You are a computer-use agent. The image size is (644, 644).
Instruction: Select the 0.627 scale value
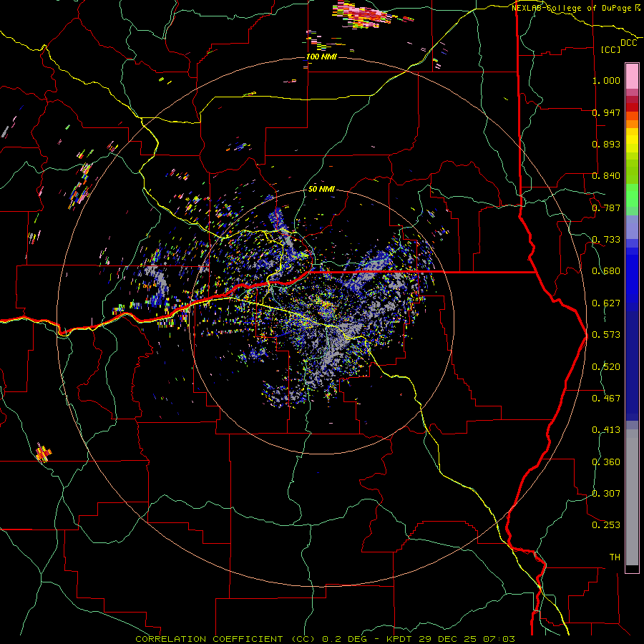coord(606,303)
